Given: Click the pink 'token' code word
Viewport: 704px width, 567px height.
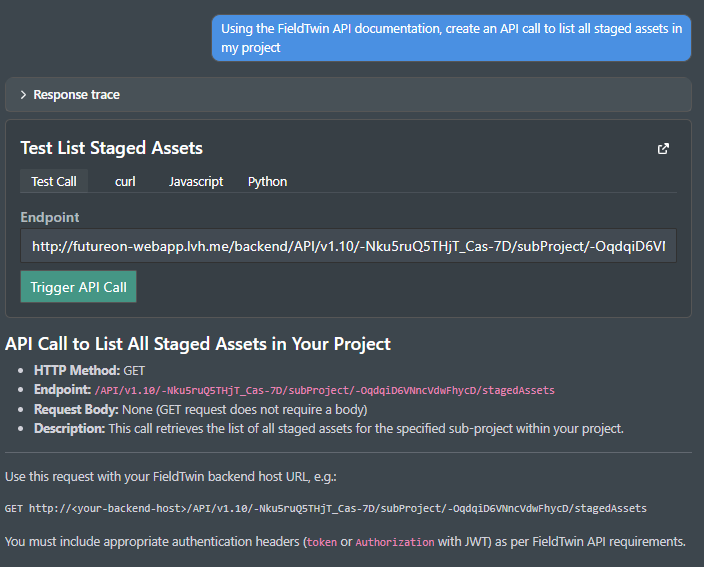Looking at the screenshot, I should pyautogui.click(x=322, y=542).
